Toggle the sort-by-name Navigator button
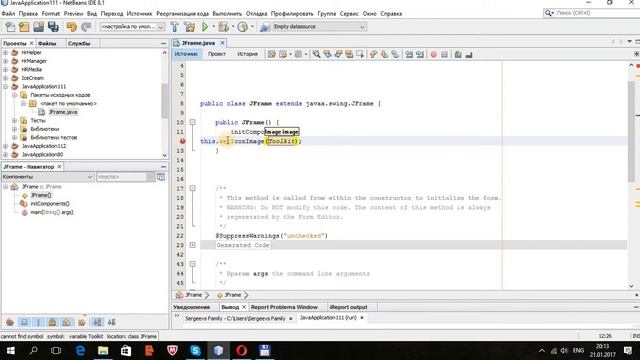640x360 pixels. [98, 322]
